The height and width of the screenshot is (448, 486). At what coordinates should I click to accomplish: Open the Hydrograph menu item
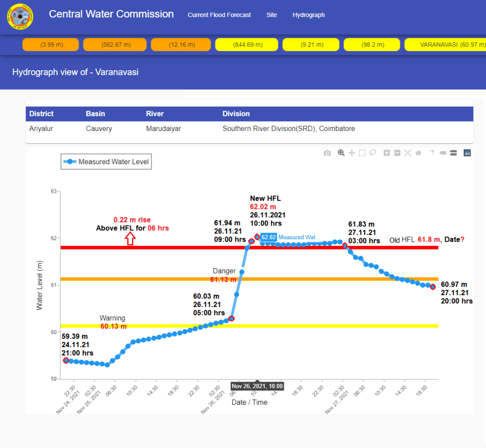(308, 15)
